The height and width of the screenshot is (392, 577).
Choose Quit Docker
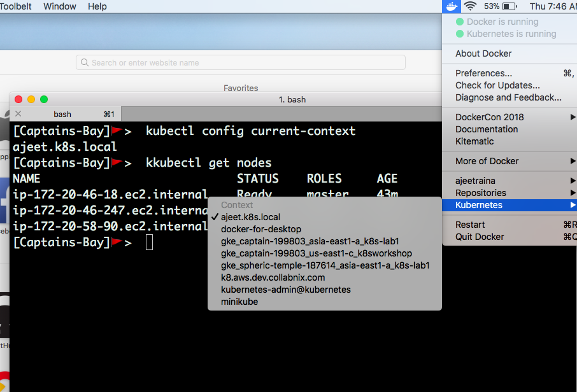(x=509, y=237)
